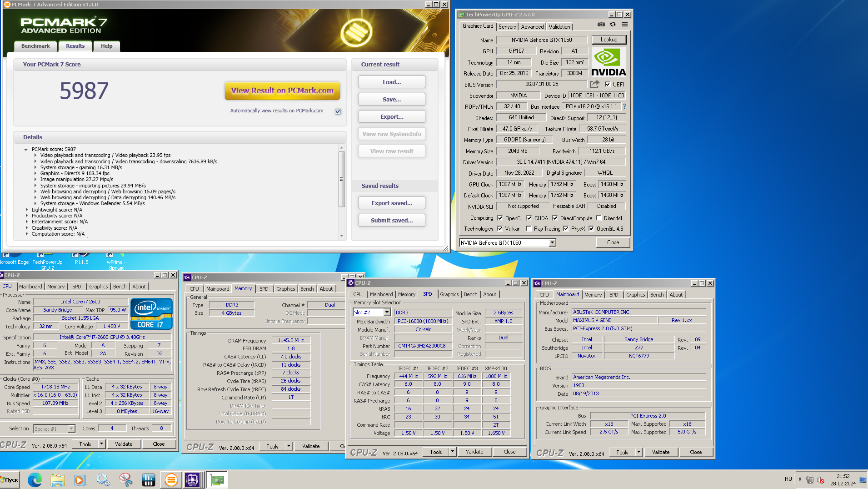Toggle automatically view results on PCMark.com checkbox
This screenshot has height=489, width=868.
click(338, 111)
